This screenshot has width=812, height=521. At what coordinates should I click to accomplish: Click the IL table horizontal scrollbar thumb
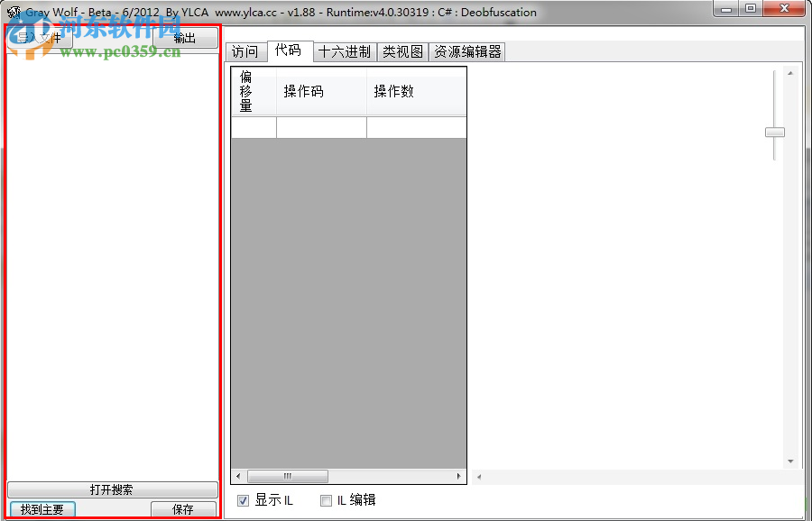[x=288, y=476]
